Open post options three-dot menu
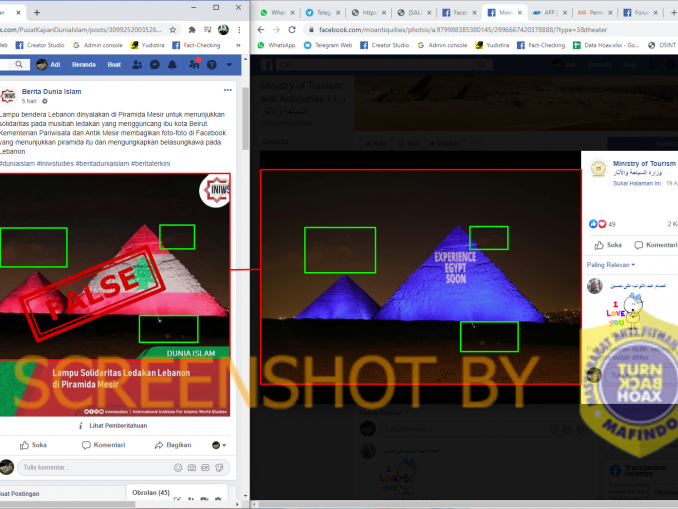678x509 pixels. click(227, 90)
